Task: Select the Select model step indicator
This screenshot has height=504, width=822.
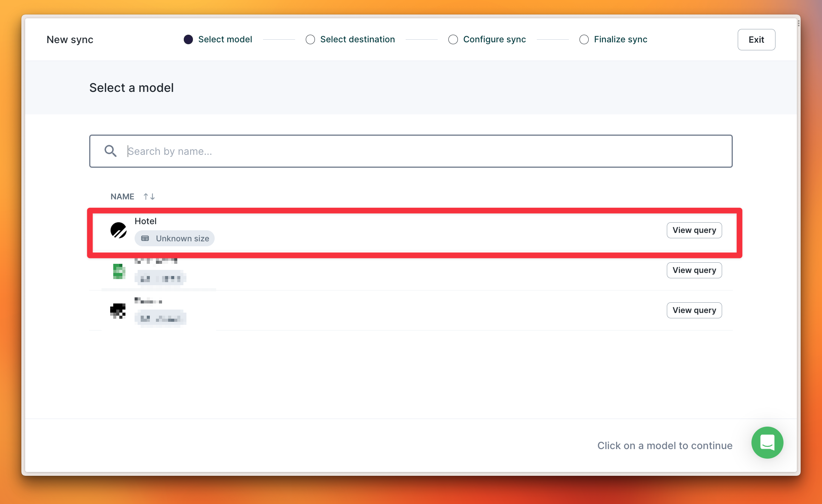Action: click(x=188, y=40)
